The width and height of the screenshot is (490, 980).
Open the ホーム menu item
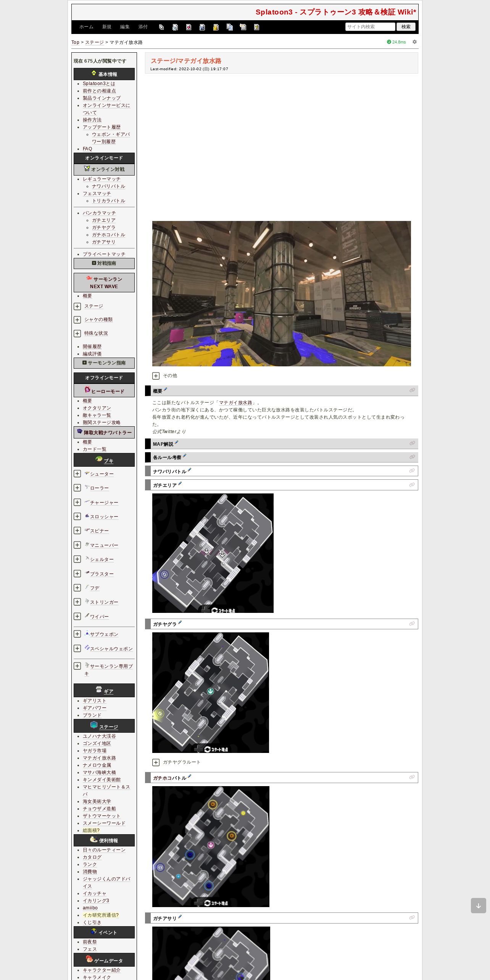click(86, 27)
